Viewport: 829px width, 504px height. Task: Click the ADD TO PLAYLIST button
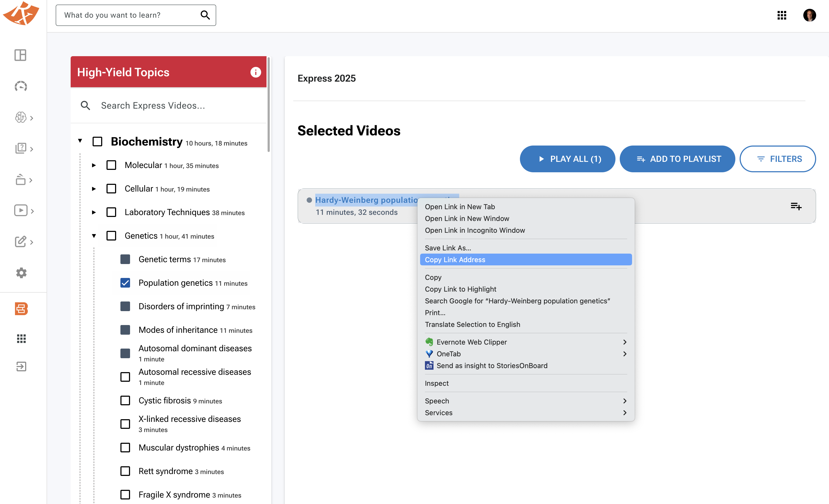(677, 159)
